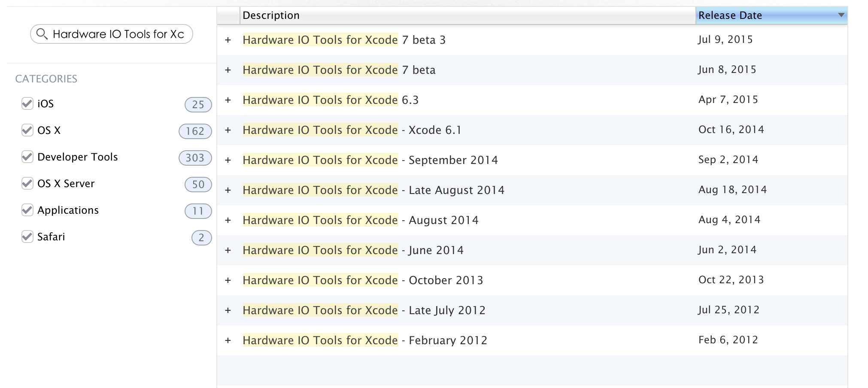Expand the February 2012 download row
868x388 pixels.
[228, 340]
